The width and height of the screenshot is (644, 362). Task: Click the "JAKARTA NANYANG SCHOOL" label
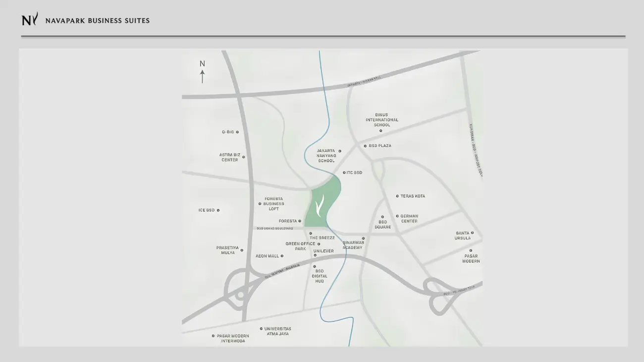(x=326, y=156)
